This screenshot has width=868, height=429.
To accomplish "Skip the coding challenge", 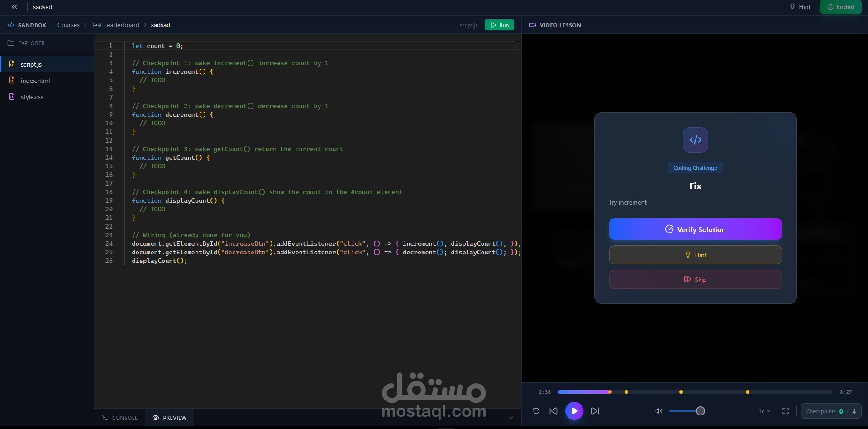I will pos(695,280).
